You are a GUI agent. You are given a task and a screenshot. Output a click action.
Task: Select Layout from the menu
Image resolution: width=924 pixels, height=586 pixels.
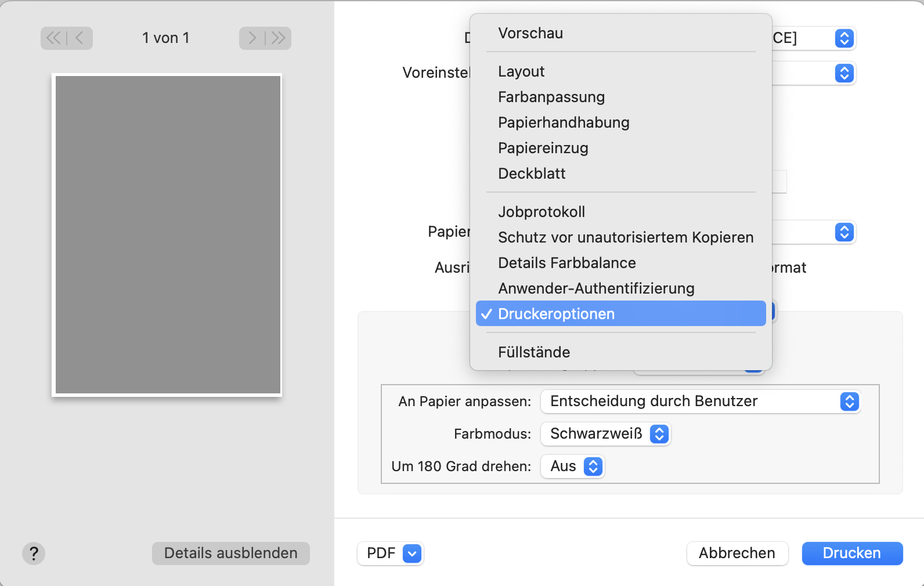coord(521,71)
